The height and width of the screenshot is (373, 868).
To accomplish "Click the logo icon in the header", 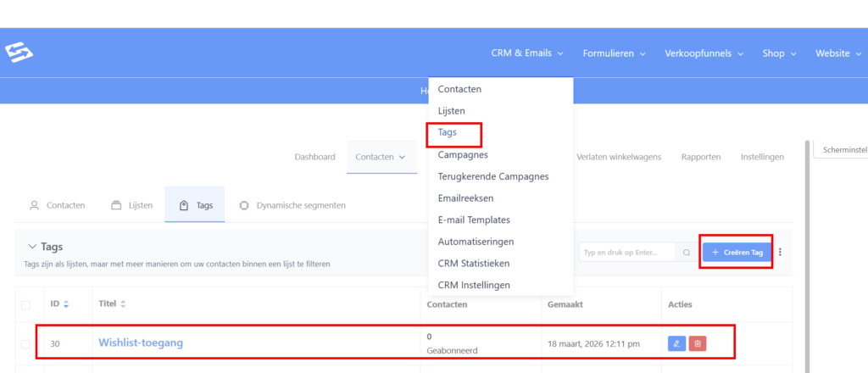I will (x=19, y=53).
